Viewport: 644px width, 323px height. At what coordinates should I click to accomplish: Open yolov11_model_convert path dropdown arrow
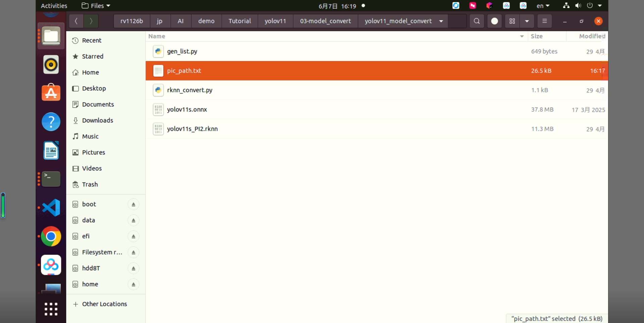[x=441, y=21]
